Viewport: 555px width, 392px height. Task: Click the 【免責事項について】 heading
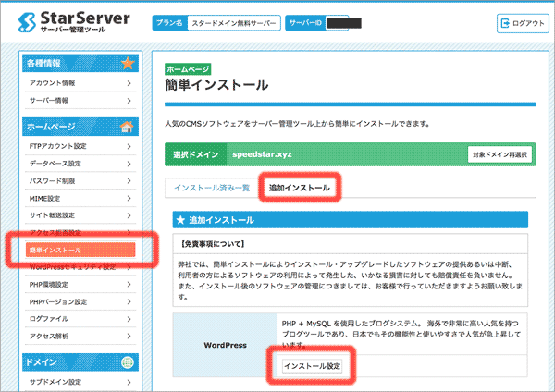(x=213, y=244)
